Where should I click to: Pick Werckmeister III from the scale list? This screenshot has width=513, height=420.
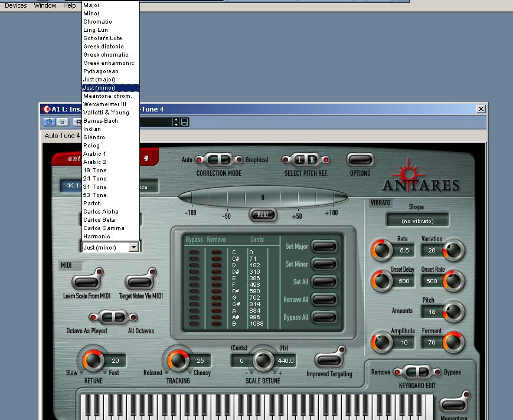[x=110, y=104]
